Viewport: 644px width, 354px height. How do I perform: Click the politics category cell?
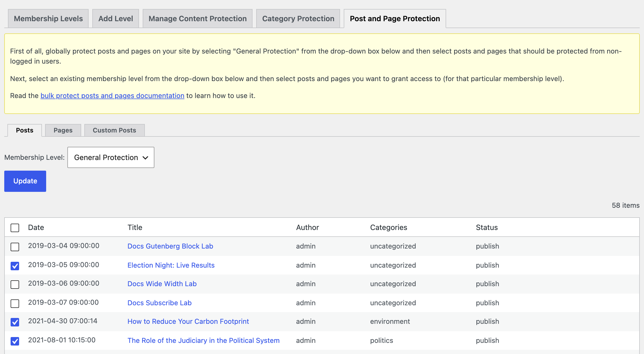click(x=382, y=340)
